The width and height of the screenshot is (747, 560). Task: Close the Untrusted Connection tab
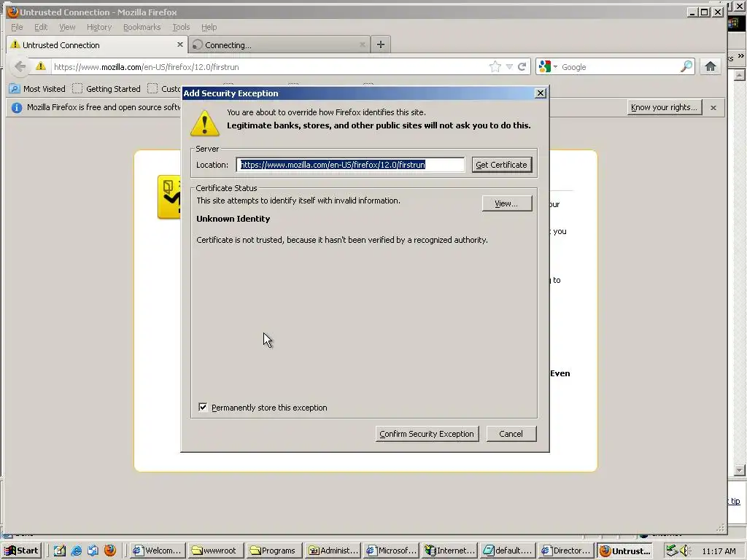[x=179, y=44]
